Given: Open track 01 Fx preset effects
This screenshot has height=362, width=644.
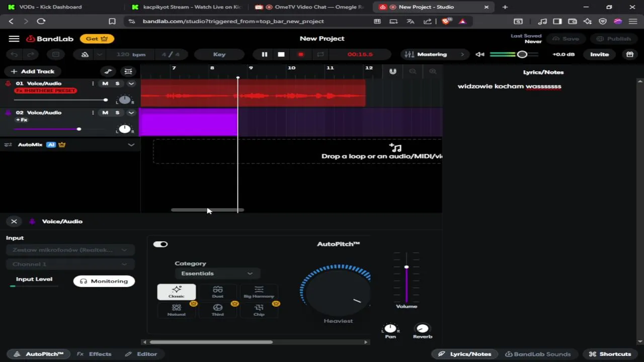Looking at the screenshot, I should 45,90.
